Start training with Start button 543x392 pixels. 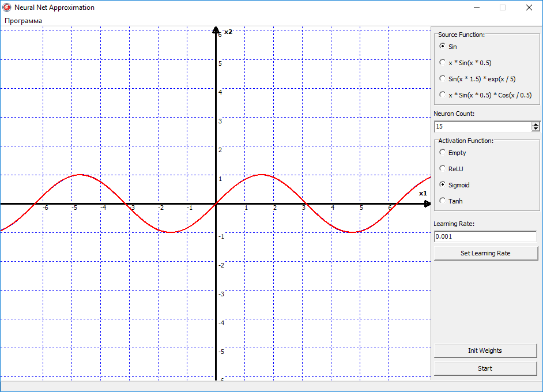click(485, 368)
